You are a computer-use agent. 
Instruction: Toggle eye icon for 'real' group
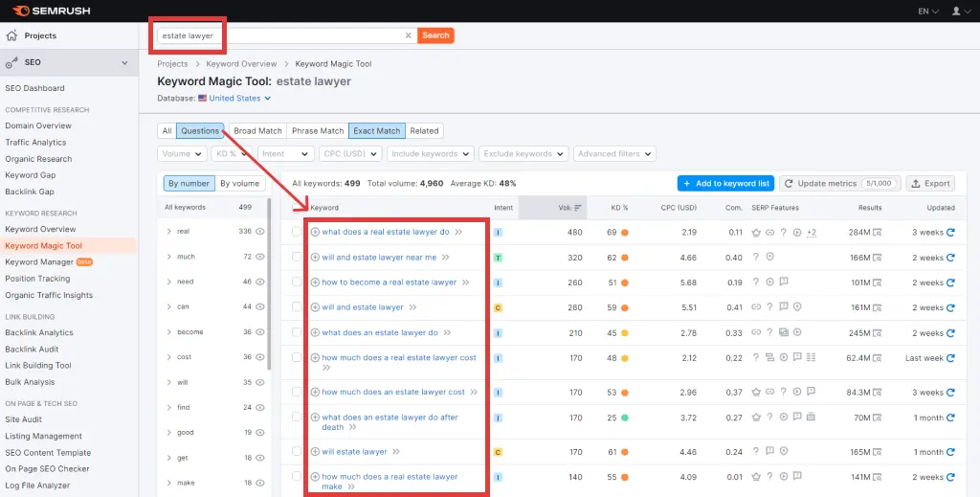click(260, 232)
